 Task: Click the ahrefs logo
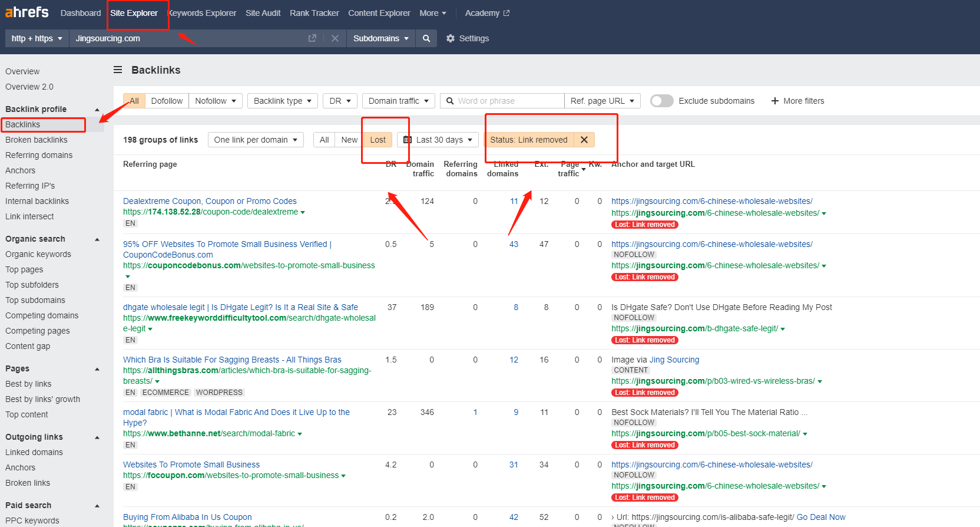point(27,12)
